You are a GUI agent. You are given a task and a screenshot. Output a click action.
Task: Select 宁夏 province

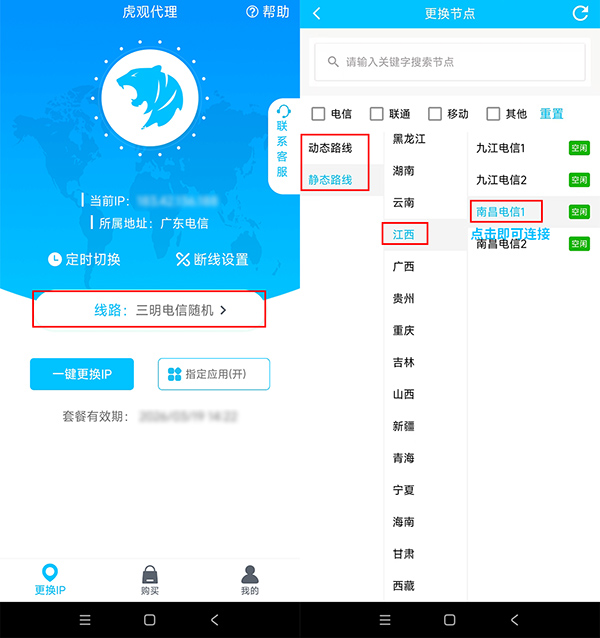(x=404, y=490)
